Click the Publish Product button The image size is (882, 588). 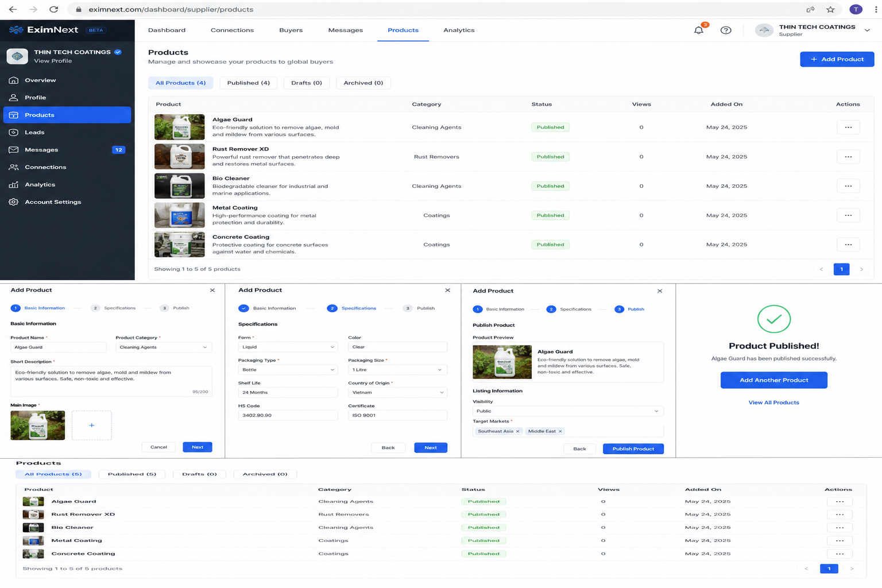tap(633, 449)
